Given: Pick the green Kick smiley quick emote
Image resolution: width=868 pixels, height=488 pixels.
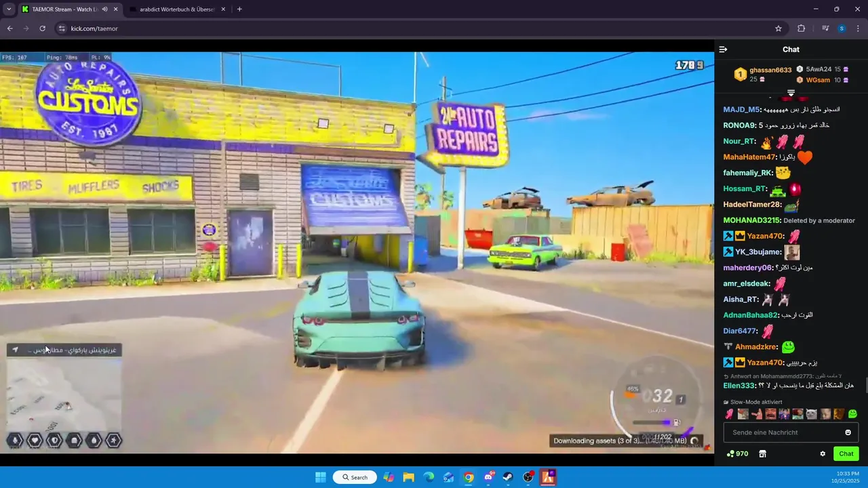Looking at the screenshot, I should pos(852,414).
